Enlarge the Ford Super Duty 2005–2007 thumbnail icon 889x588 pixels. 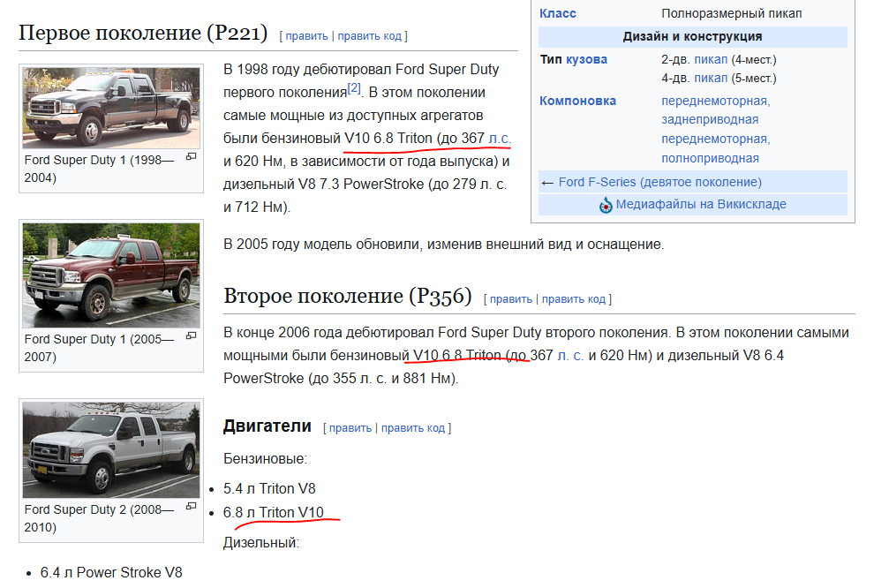pos(192,335)
